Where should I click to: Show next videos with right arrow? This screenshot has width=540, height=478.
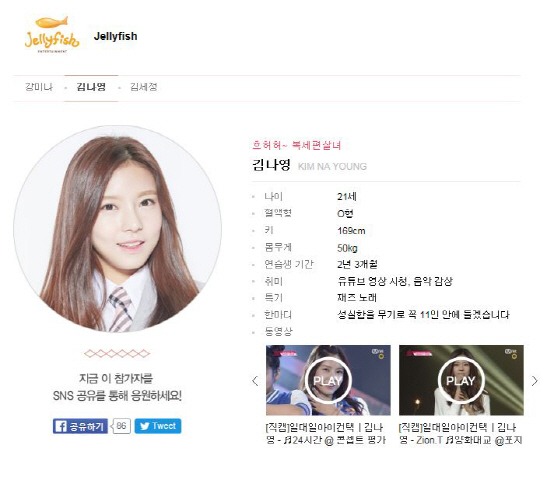tap(534, 381)
